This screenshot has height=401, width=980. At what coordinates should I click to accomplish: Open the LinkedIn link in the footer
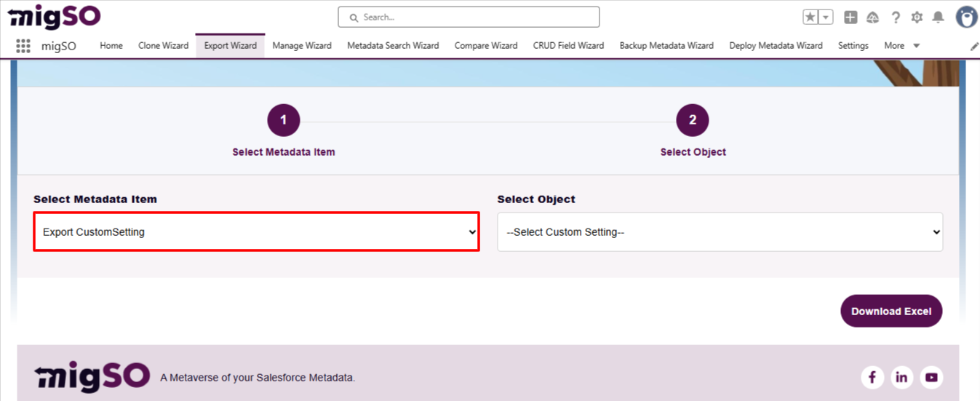click(902, 377)
